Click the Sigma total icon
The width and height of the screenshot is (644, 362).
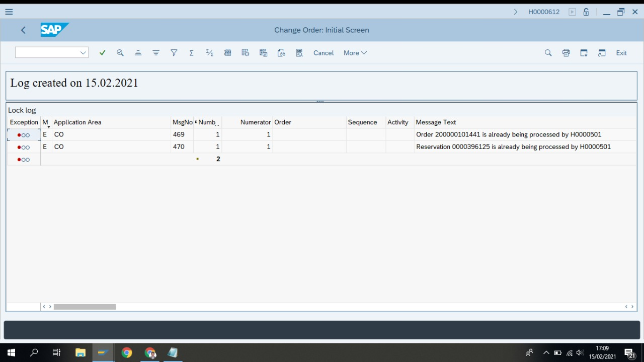[x=192, y=53]
